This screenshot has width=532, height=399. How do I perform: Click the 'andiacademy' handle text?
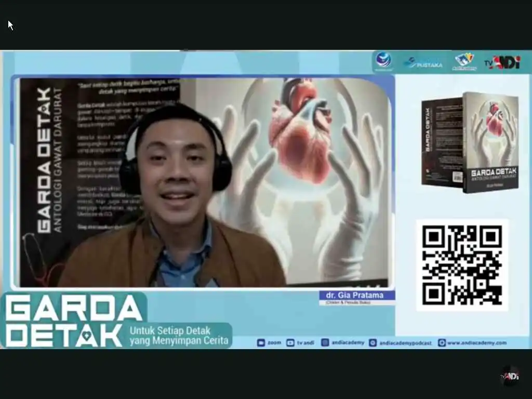pos(348,343)
